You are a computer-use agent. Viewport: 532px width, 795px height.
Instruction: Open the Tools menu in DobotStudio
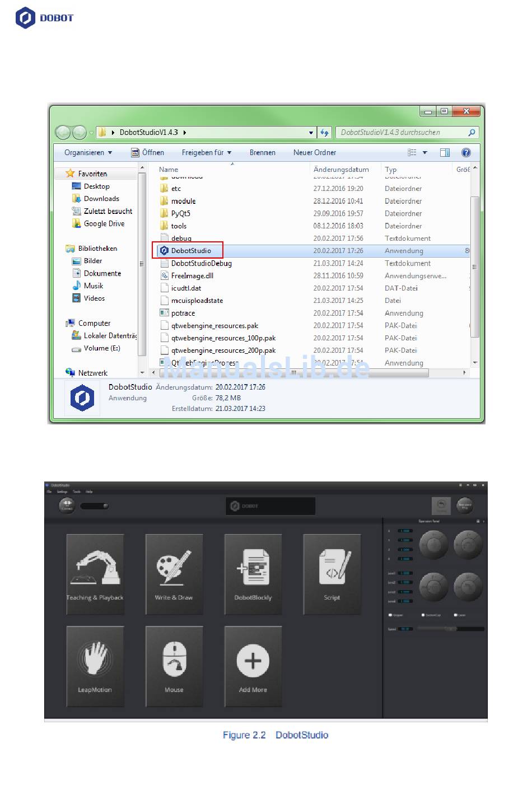click(x=77, y=492)
